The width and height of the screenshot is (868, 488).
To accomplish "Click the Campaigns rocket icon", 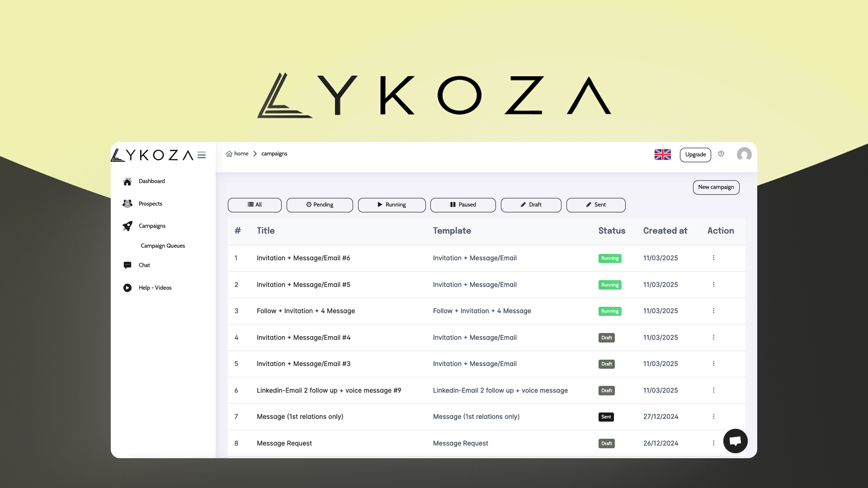I will (127, 226).
